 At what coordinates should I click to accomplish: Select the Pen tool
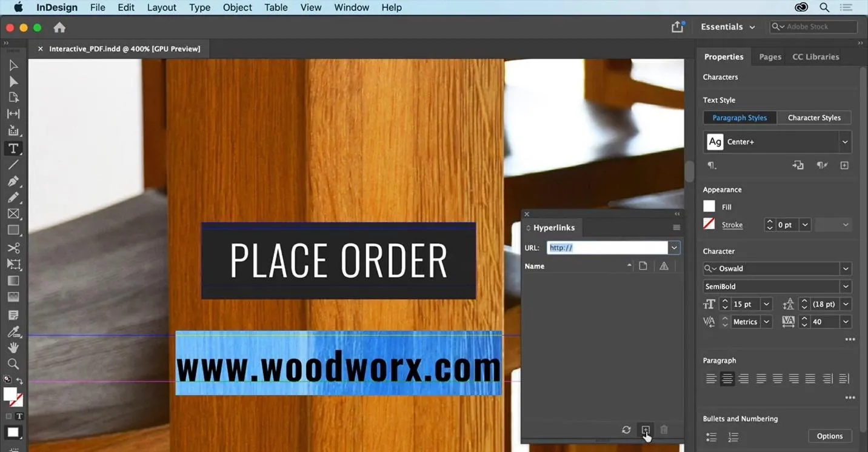(x=13, y=181)
